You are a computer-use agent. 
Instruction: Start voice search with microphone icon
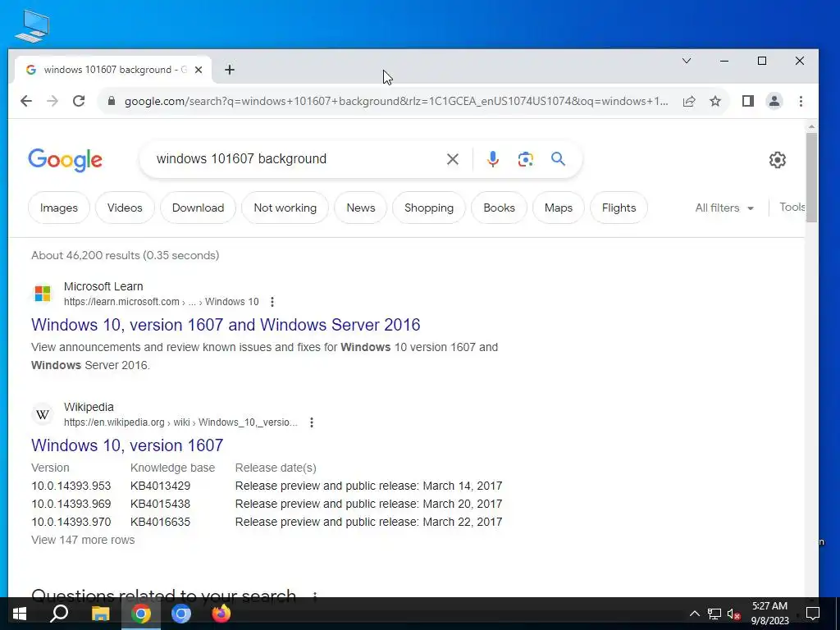(x=493, y=159)
